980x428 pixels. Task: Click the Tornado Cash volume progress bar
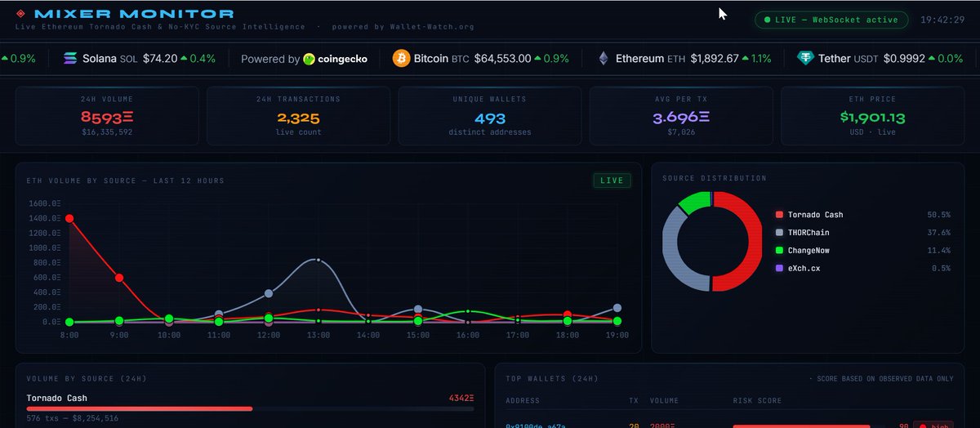[250, 408]
